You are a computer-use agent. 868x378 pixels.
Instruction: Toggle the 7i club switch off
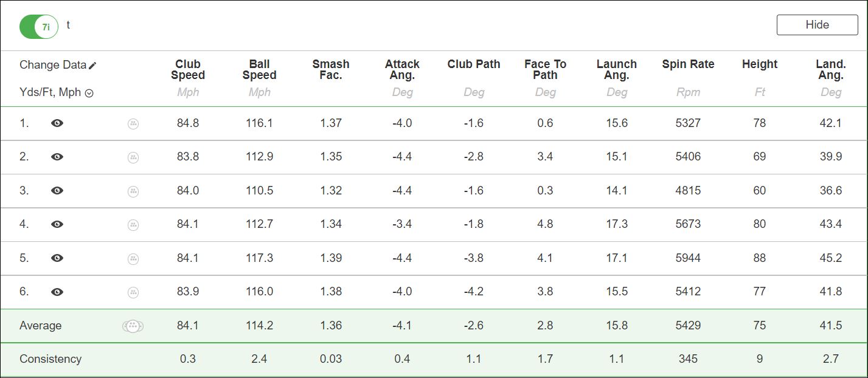coord(39,27)
